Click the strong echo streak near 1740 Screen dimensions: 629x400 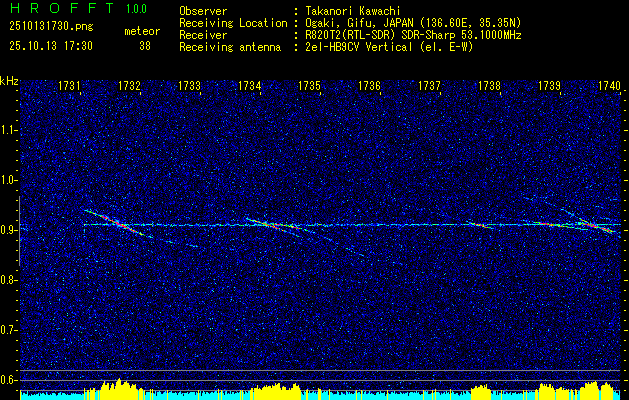coord(595,225)
